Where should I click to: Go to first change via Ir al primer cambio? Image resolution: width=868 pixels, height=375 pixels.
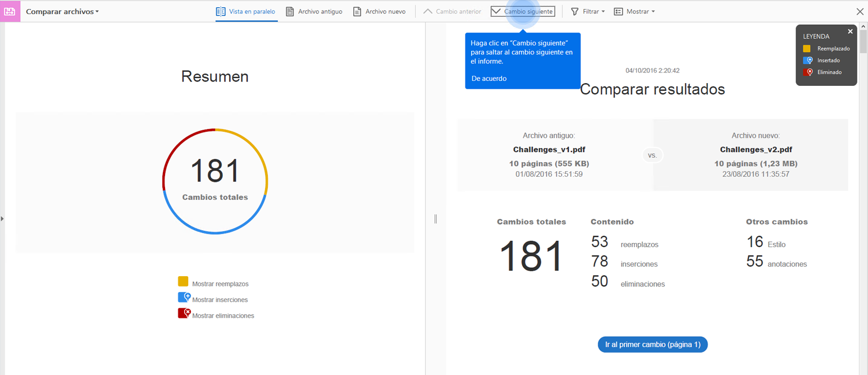(653, 344)
